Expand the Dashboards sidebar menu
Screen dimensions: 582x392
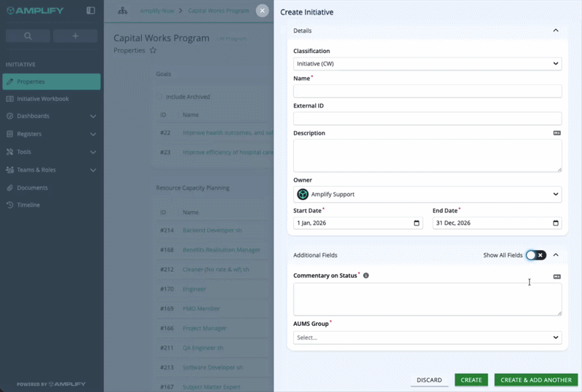[x=51, y=116]
